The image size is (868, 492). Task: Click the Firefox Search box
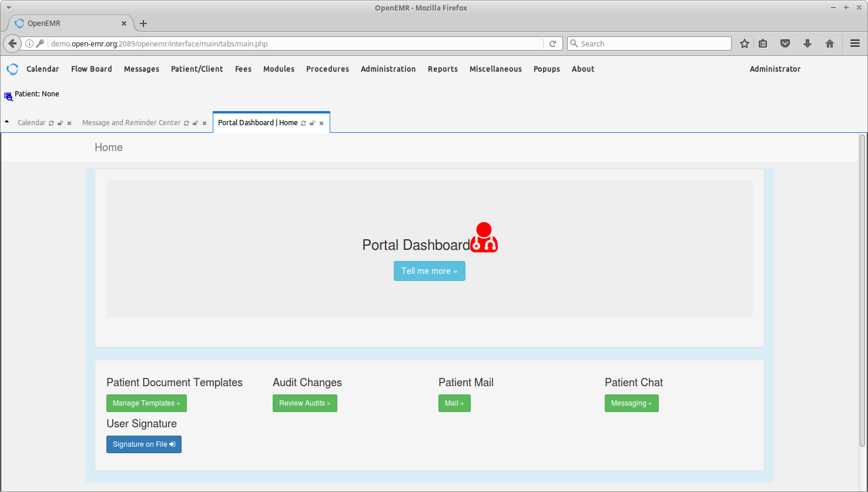pos(649,43)
